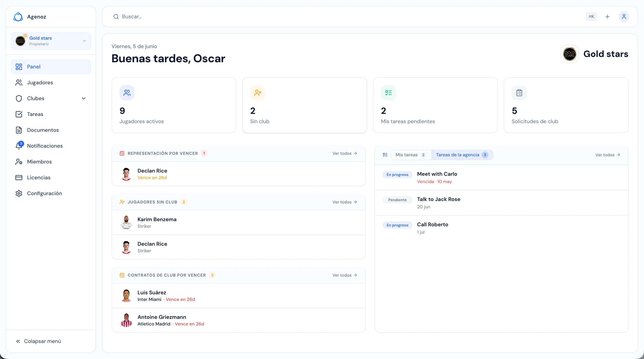Open the user profile avatar icon
The image size is (644, 359).
pos(624,17)
